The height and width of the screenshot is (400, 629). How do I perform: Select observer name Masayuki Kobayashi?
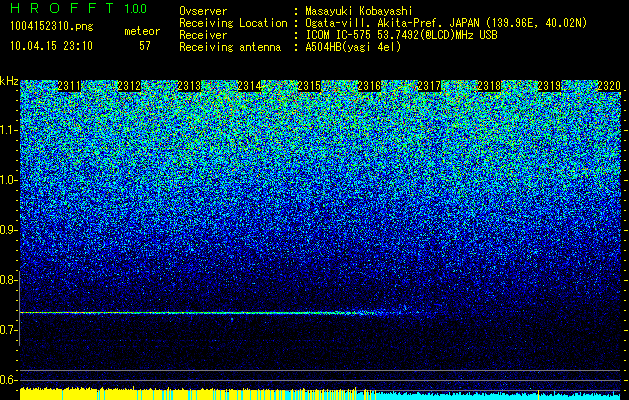tap(359, 11)
